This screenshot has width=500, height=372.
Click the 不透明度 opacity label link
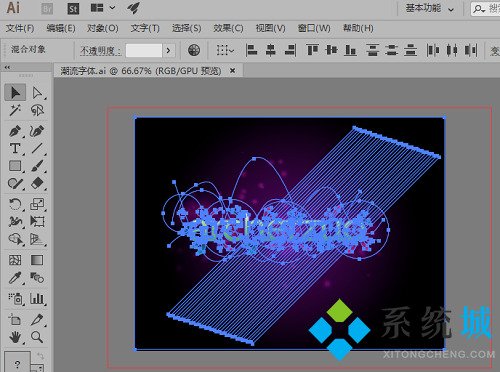click(x=100, y=51)
